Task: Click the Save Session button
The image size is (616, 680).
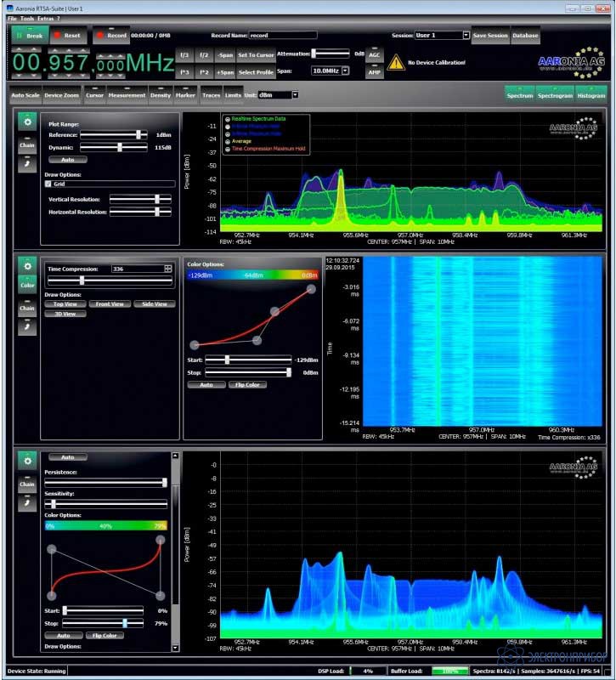Action: point(490,36)
